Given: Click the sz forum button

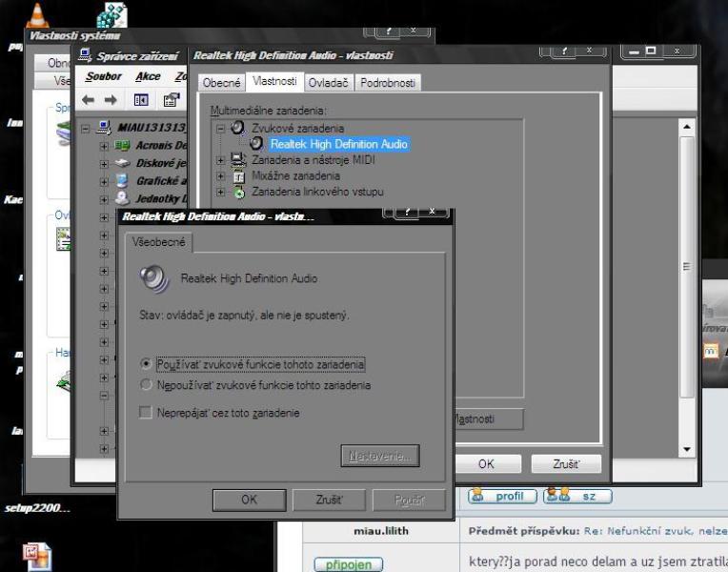Looking at the screenshot, I should (577, 496).
